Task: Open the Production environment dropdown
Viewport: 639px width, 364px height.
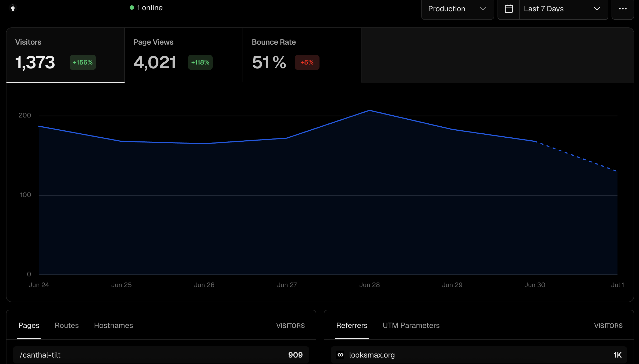Action: tap(457, 9)
